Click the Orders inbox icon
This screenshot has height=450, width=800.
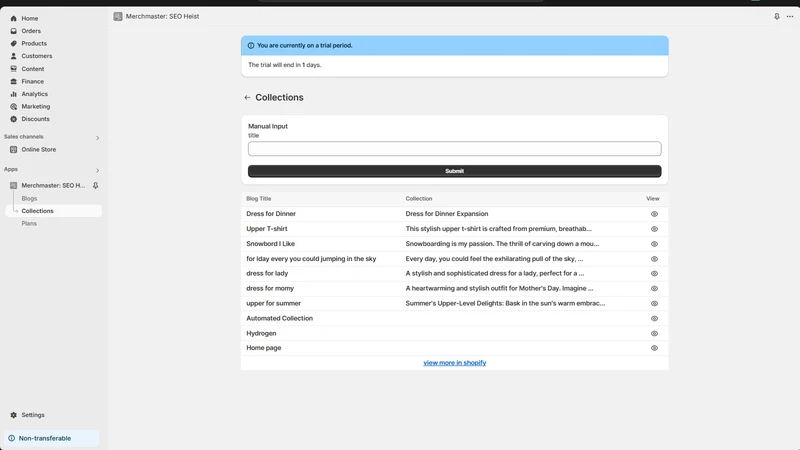coord(14,31)
